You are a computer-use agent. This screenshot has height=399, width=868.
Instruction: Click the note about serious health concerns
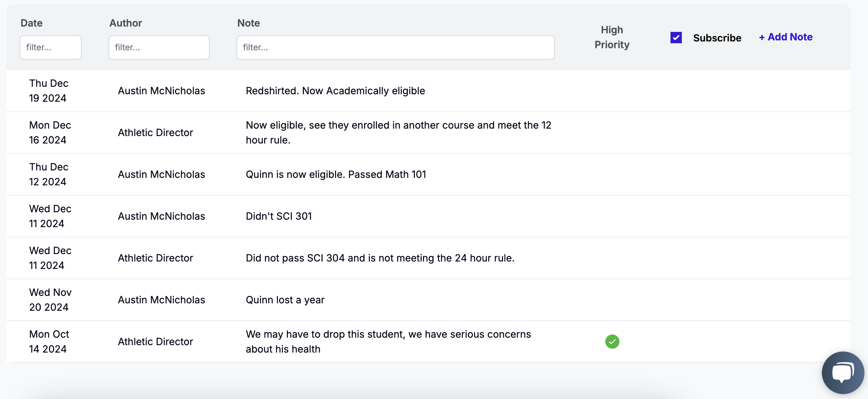(388, 342)
